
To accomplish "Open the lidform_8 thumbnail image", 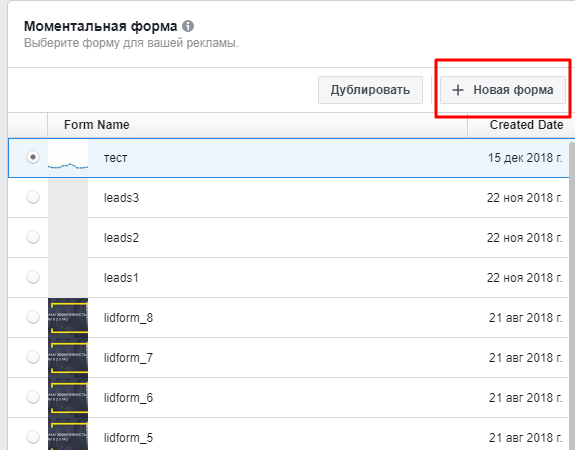I will [x=68, y=318].
